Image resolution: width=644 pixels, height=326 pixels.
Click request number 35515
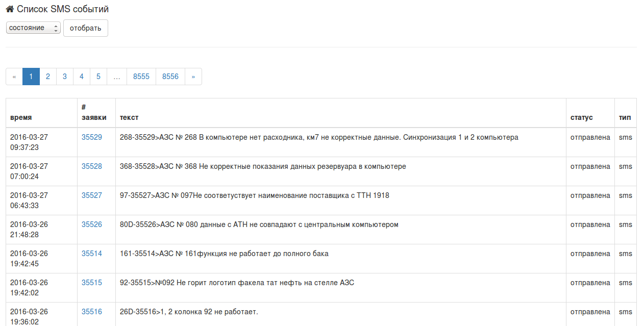coord(92,283)
